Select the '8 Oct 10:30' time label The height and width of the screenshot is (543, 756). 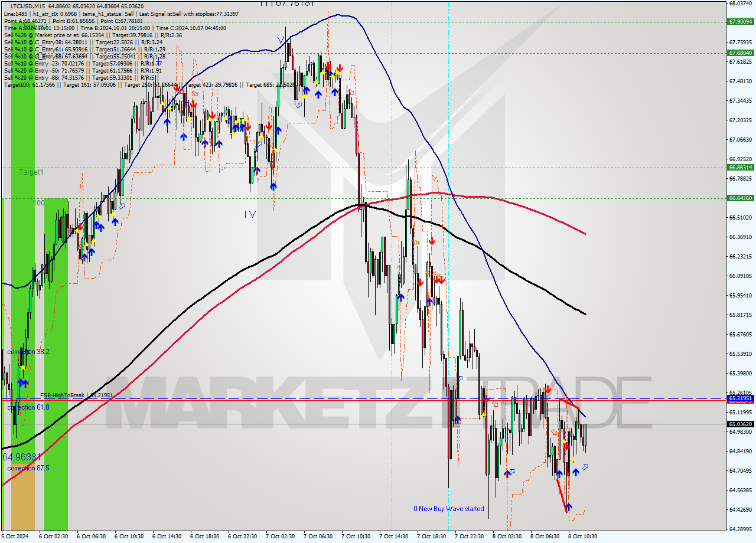pos(582,537)
